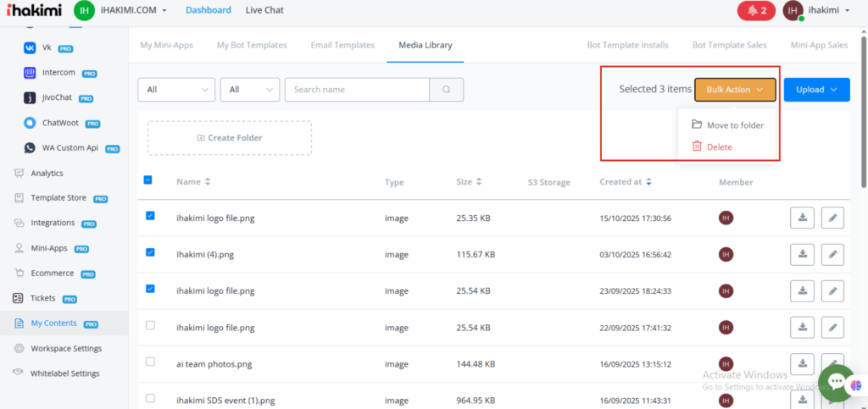This screenshot has height=409, width=868.
Task: Open WA Custom Api in sidebar
Action: (70, 147)
